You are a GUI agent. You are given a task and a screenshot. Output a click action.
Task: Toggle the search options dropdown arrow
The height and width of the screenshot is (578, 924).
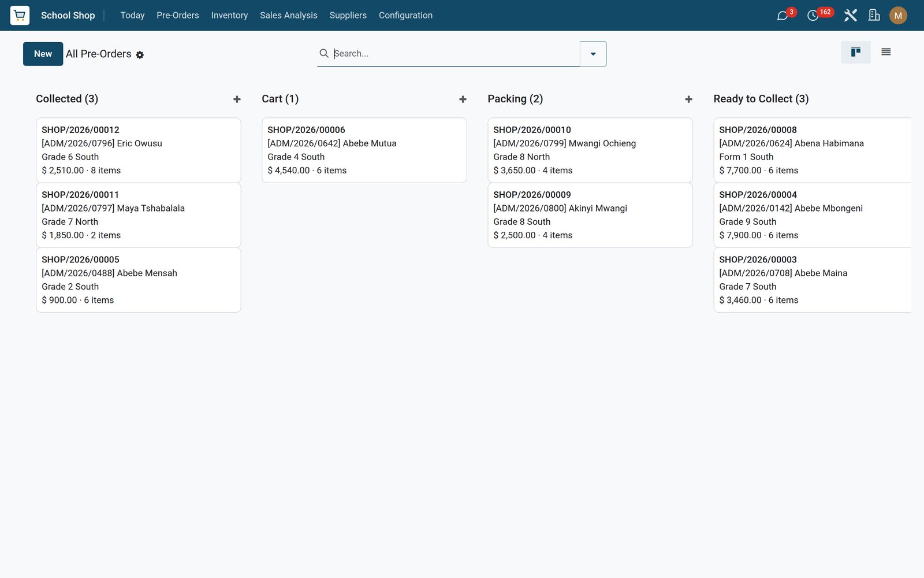pyautogui.click(x=593, y=54)
